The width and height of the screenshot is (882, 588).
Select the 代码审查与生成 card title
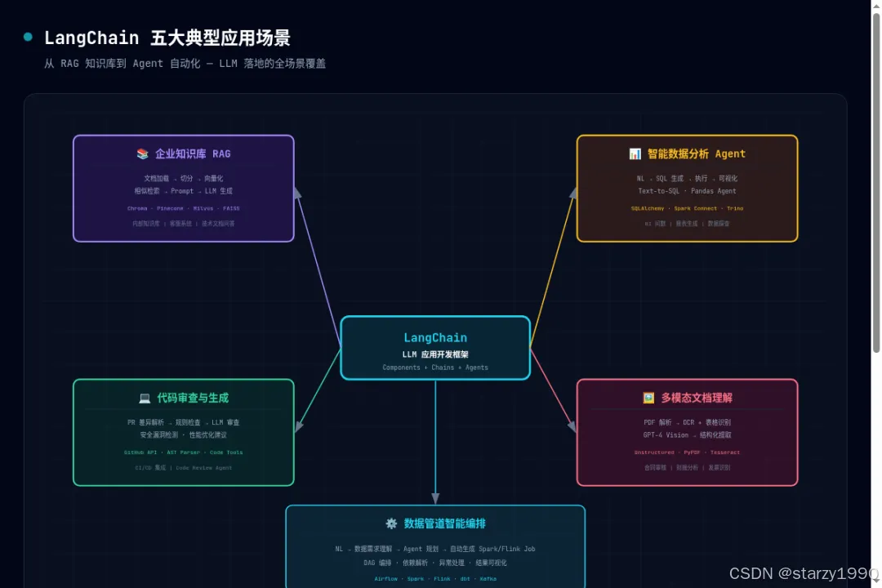pyautogui.click(x=193, y=398)
